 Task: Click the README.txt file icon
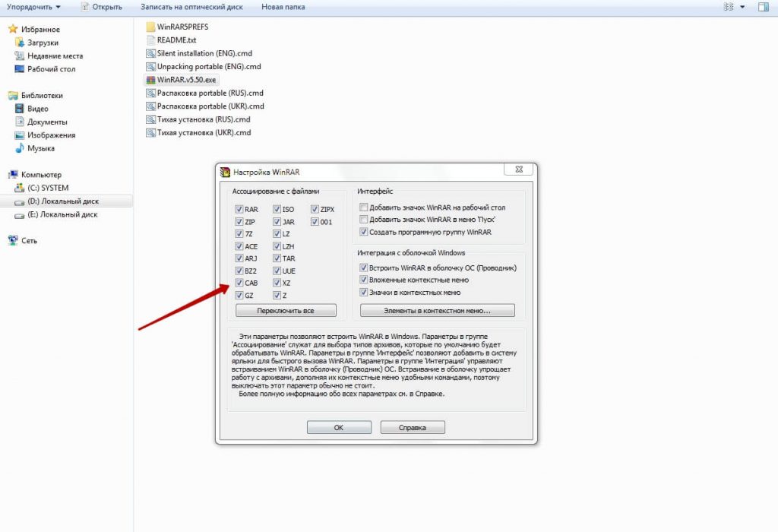tap(150, 40)
